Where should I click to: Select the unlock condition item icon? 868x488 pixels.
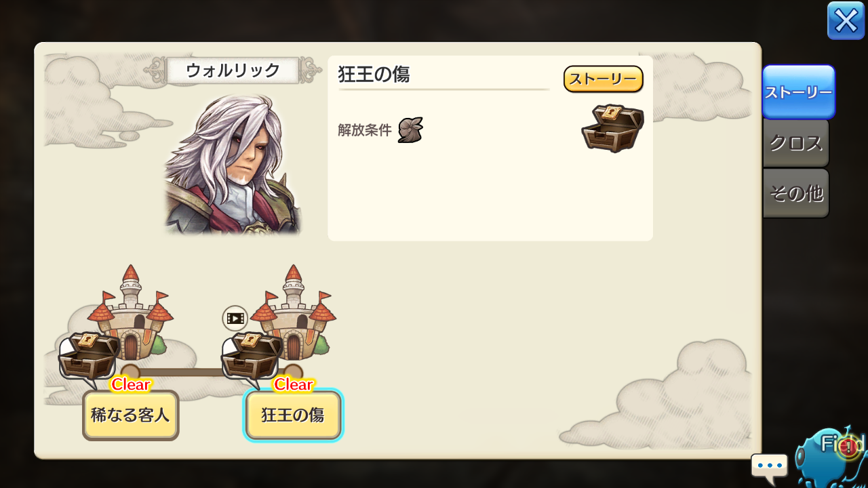coord(410,129)
